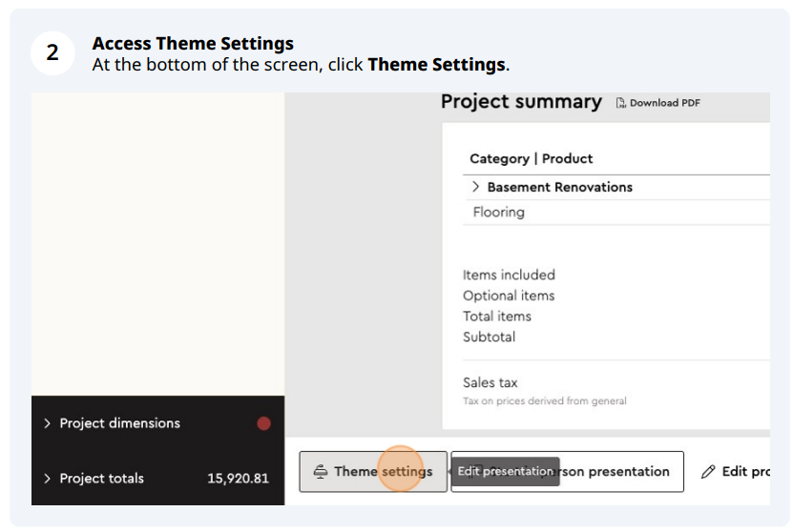
Task: Click the Basement Renovations row label
Action: pyautogui.click(x=560, y=187)
